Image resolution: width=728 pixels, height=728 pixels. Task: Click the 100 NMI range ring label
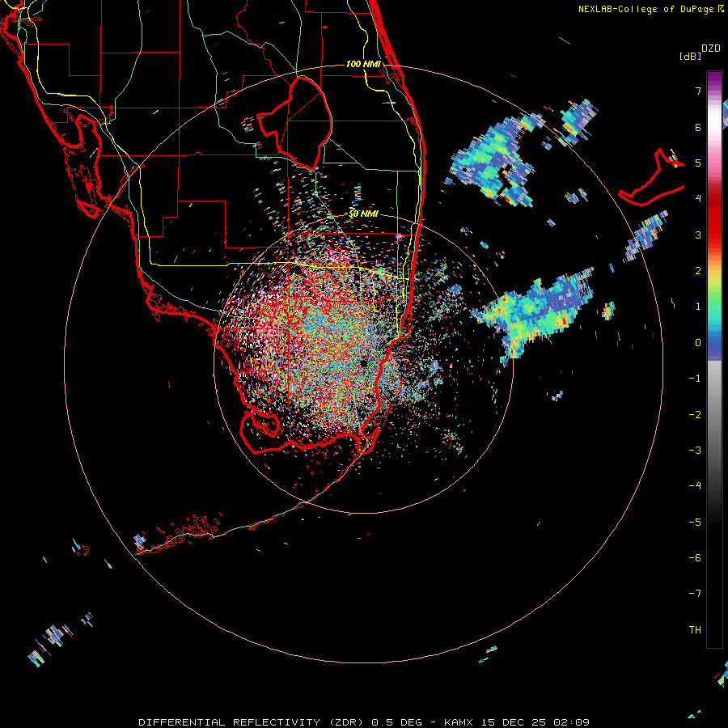point(363,64)
